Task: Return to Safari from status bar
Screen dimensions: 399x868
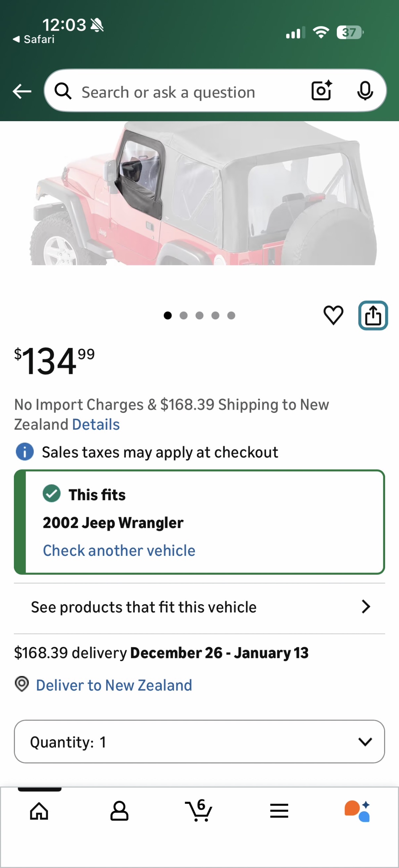Action: click(x=34, y=40)
